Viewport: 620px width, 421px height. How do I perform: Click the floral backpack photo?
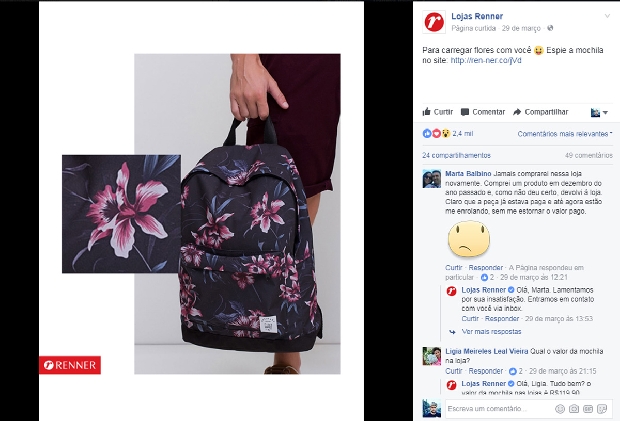pos(201,214)
